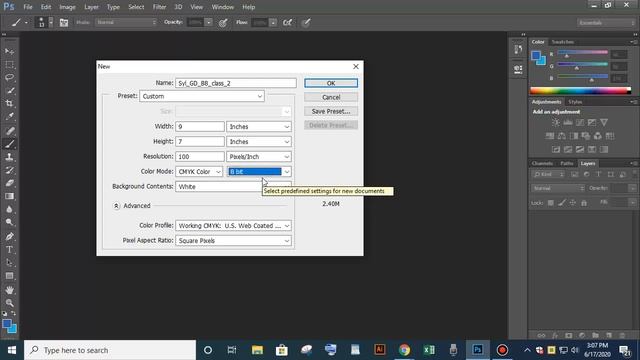Add a Levels adjustment

point(568,122)
